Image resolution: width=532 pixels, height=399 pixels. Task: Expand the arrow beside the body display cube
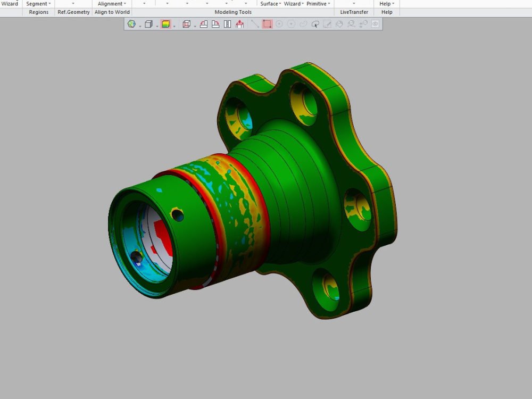[157, 26]
